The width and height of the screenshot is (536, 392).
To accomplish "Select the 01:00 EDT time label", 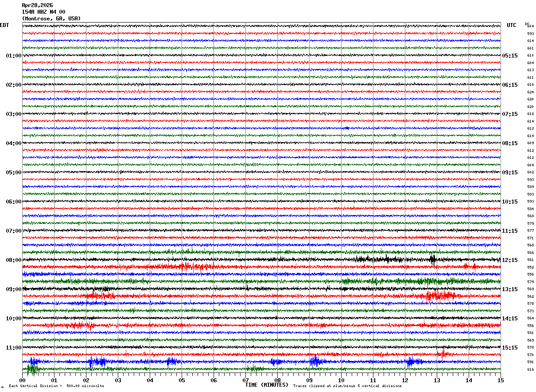I will (x=14, y=56).
